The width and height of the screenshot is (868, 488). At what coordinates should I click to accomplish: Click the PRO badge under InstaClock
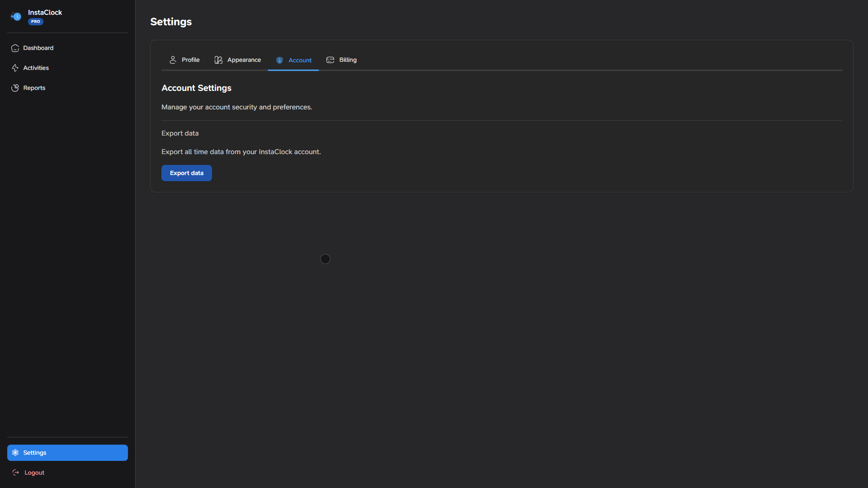[x=35, y=21]
